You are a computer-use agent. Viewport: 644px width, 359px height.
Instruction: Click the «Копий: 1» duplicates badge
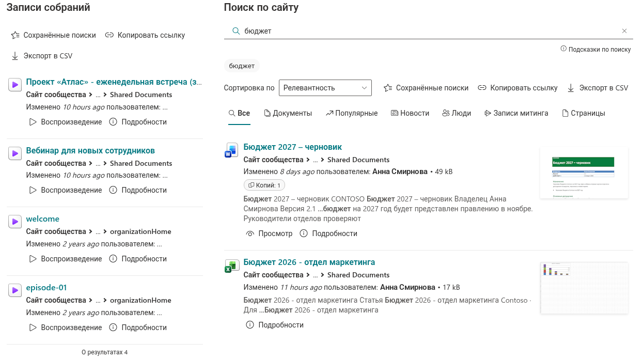click(264, 185)
